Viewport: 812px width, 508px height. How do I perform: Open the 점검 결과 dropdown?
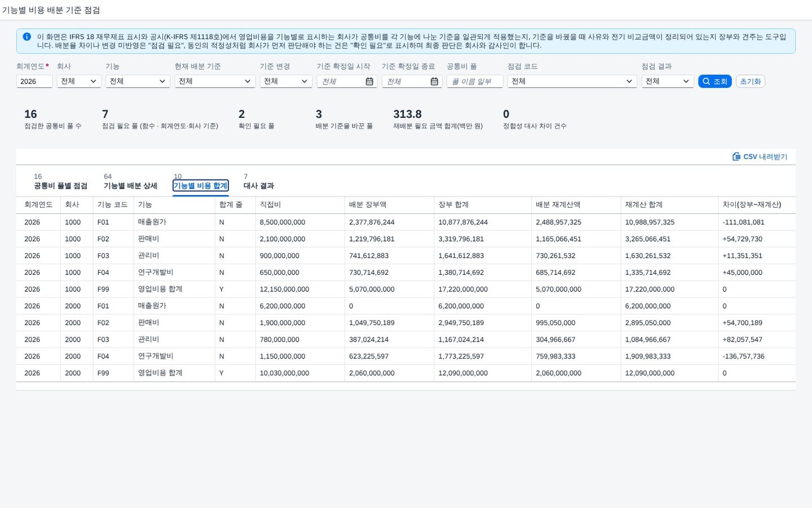[667, 81]
